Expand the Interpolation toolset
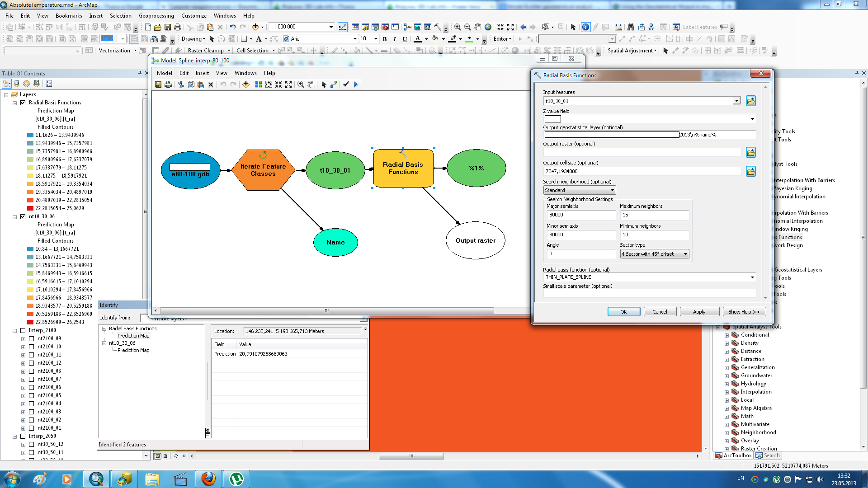 (x=726, y=392)
